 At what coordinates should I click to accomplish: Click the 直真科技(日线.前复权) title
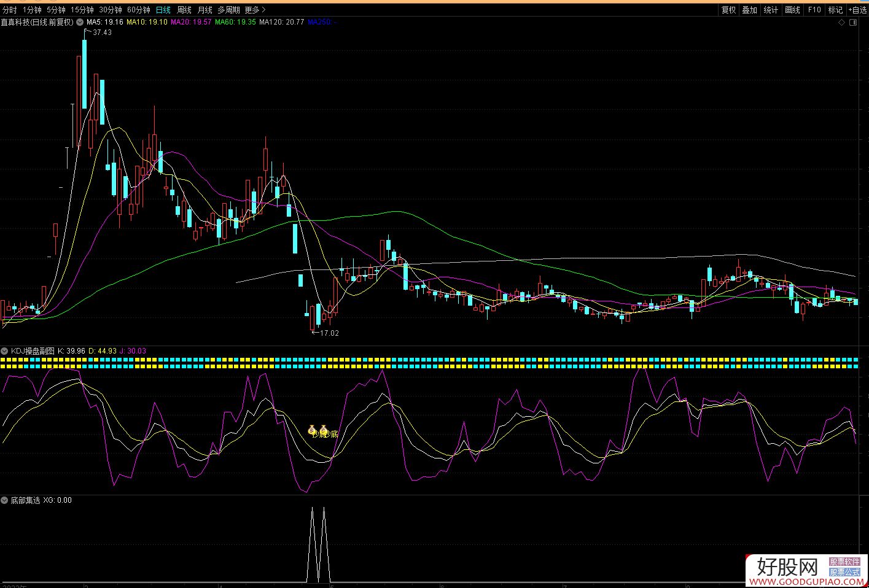click(x=37, y=22)
